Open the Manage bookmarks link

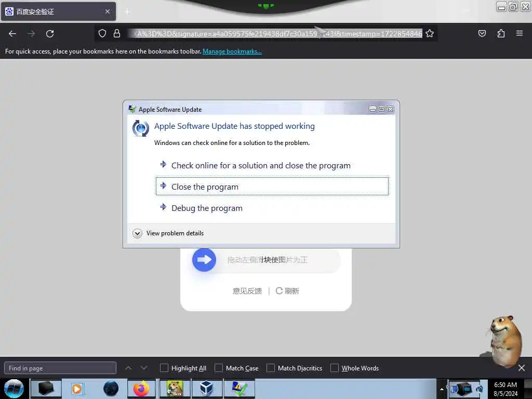tap(232, 51)
